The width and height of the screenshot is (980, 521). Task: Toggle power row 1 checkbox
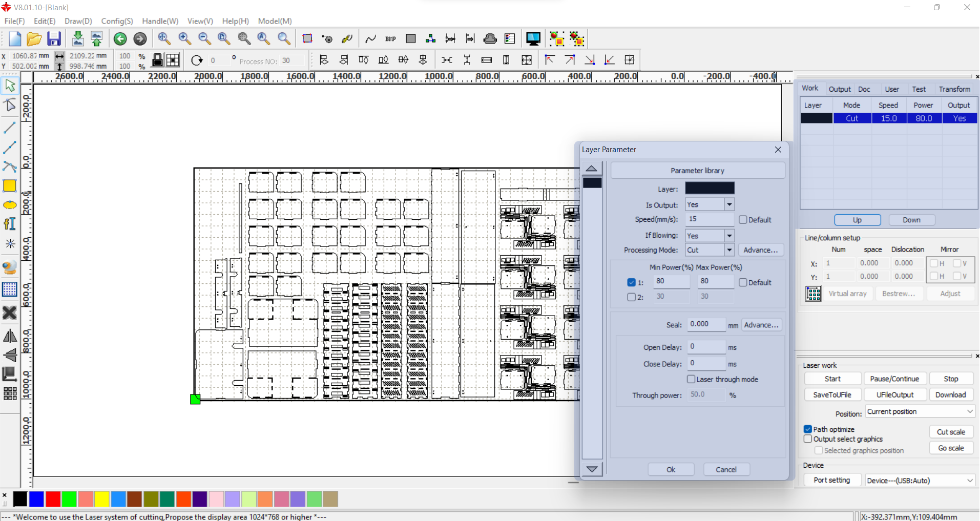(631, 282)
